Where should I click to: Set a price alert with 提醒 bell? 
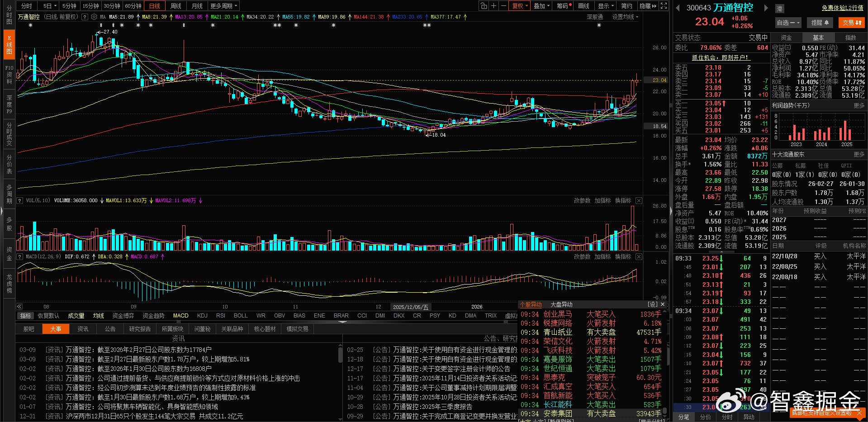(820, 23)
